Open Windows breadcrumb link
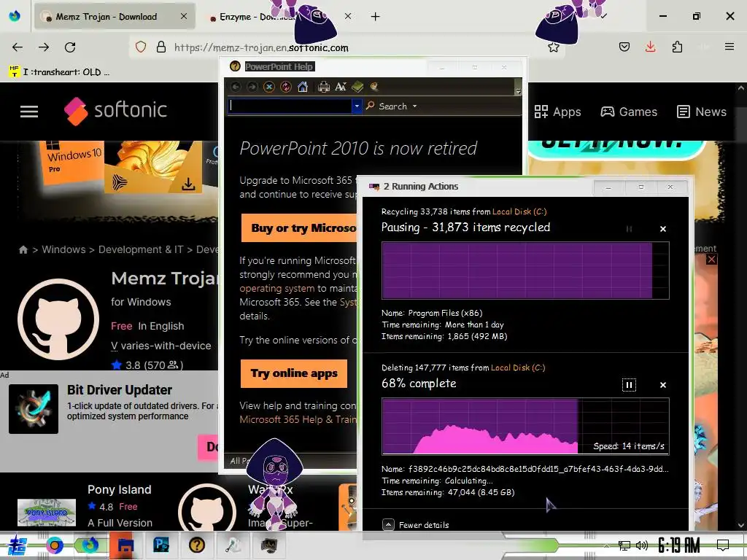Viewport: 747px width, 560px height. click(63, 249)
